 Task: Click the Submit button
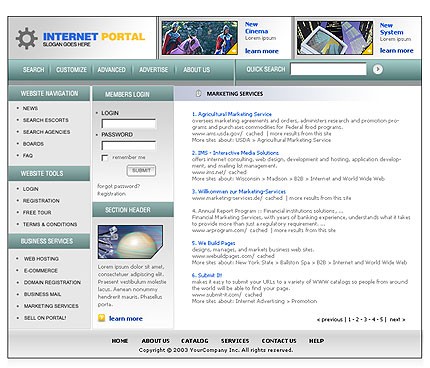pyautogui.click(x=141, y=171)
